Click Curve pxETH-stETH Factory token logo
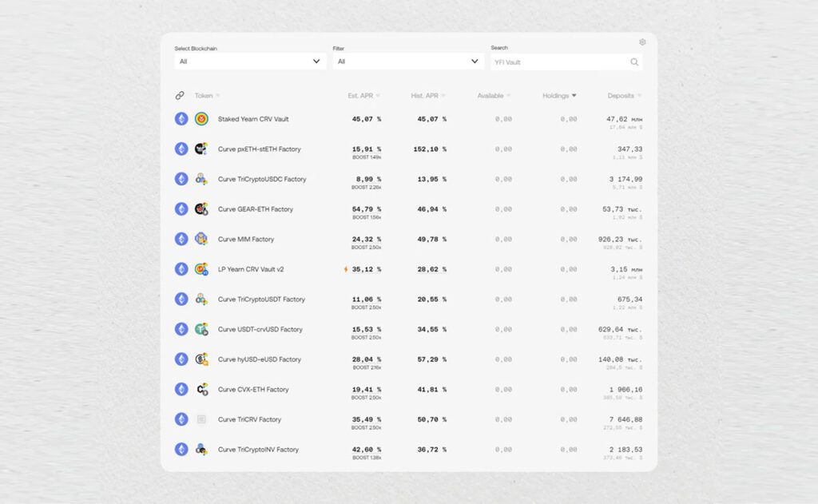This screenshot has width=818, height=504. point(201,149)
